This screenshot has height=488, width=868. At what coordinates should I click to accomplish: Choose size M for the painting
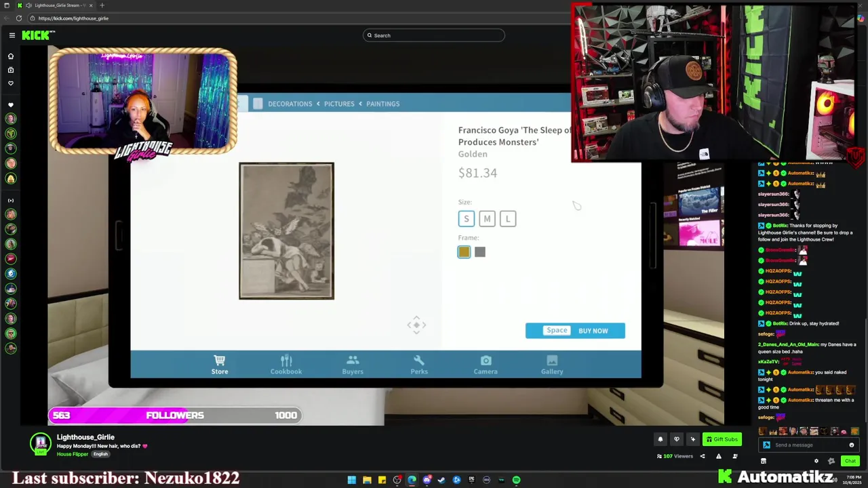click(487, 219)
